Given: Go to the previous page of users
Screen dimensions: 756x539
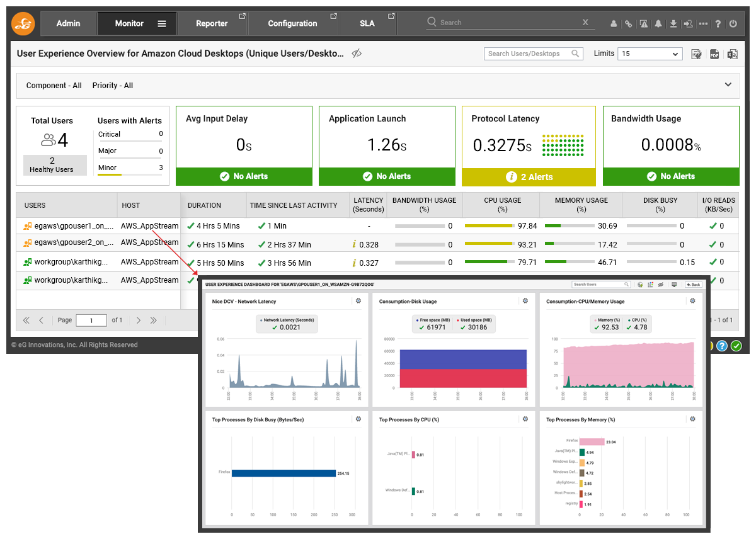Looking at the screenshot, I should [x=41, y=321].
